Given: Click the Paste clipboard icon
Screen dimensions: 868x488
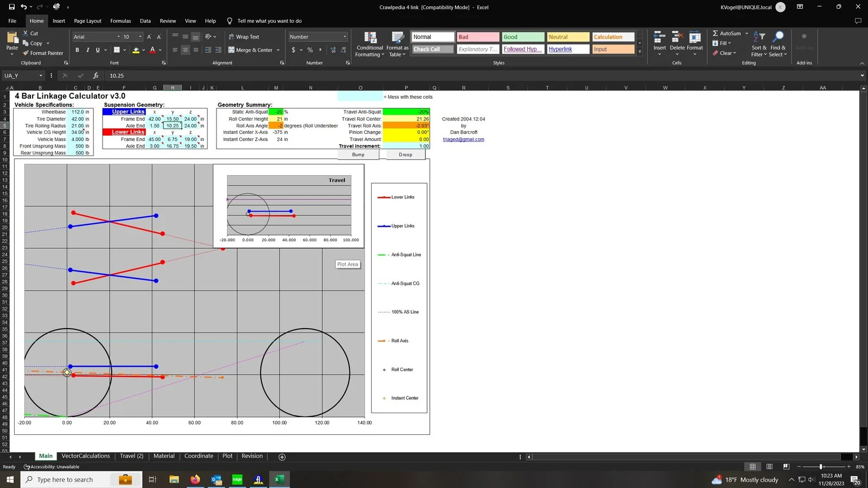Looking at the screenshot, I should (x=12, y=37).
